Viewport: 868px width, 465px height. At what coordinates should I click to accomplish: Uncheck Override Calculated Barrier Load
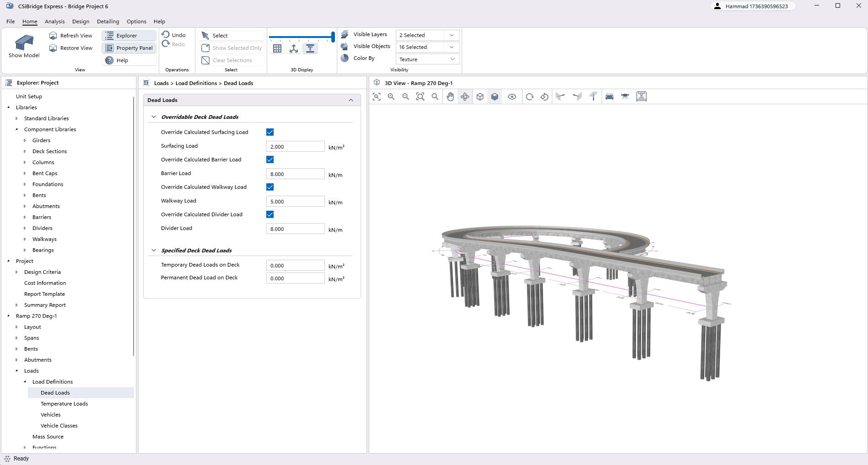click(270, 160)
